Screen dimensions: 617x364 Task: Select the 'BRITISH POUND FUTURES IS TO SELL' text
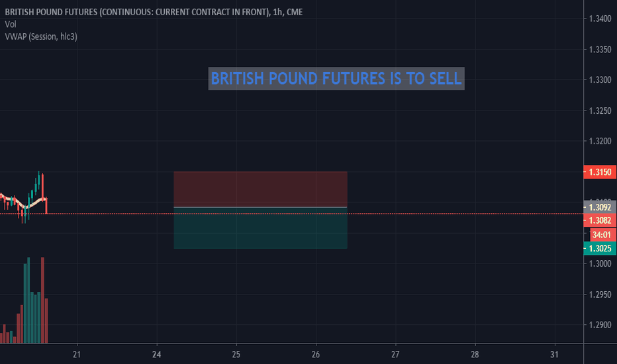click(x=336, y=78)
